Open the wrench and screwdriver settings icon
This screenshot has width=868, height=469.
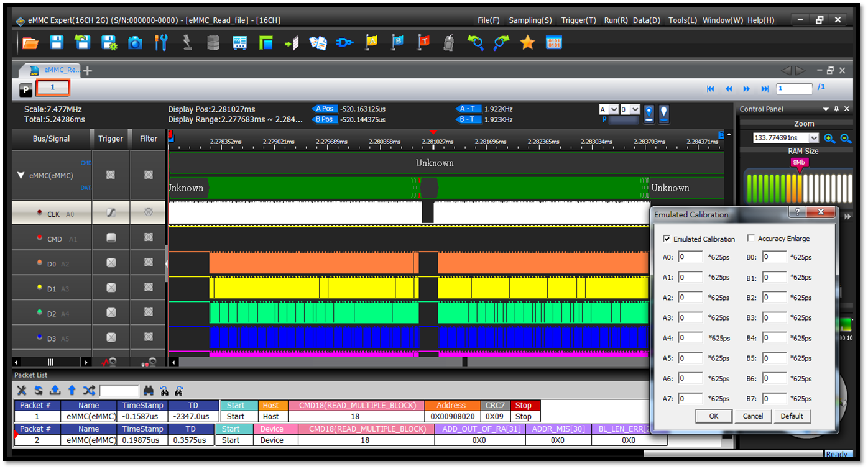point(161,43)
